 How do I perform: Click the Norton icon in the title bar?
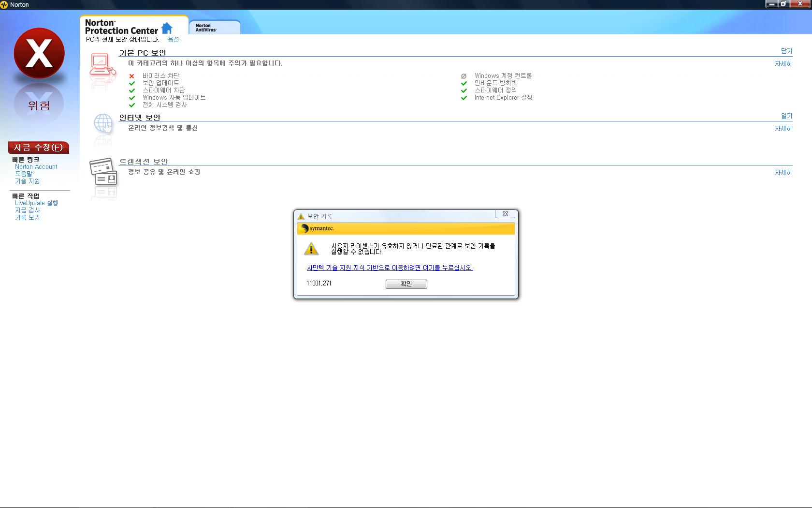(4, 4)
